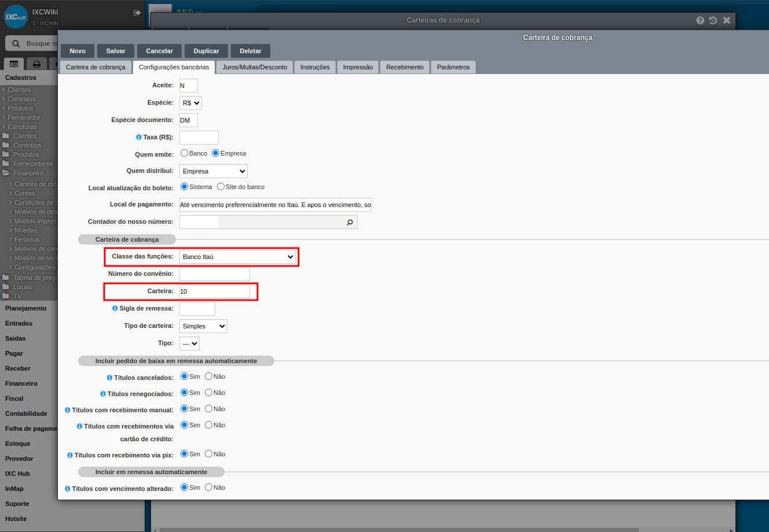Click the folder icon next to Produtos
The height and width of the screenshot is (532, 769).
tap(6, 154)
